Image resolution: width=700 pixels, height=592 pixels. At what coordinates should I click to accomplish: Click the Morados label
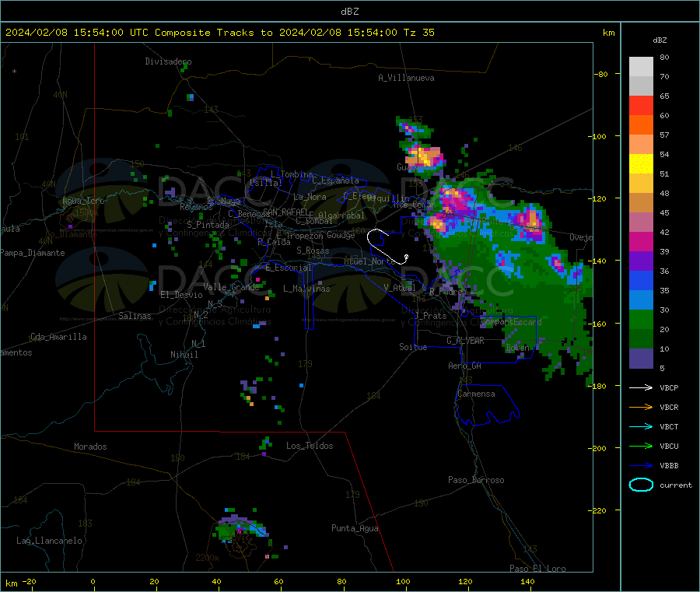[x=91, y=447]
